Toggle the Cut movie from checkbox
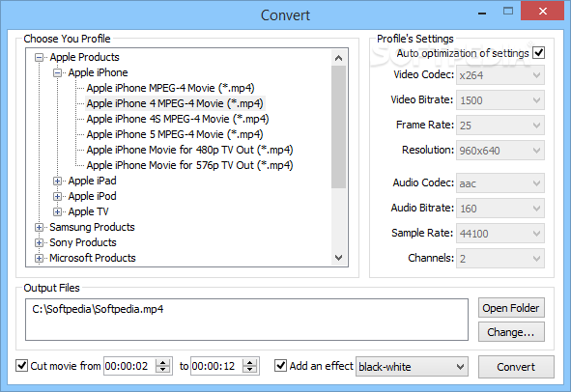This screenshot has width=571, height=392. [22, 365]
